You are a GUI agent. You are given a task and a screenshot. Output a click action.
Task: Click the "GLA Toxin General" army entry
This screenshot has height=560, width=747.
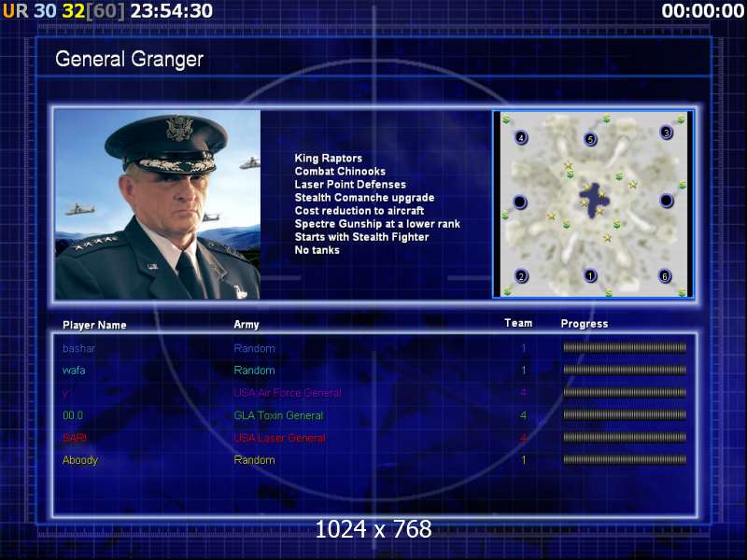coord(278,415)
